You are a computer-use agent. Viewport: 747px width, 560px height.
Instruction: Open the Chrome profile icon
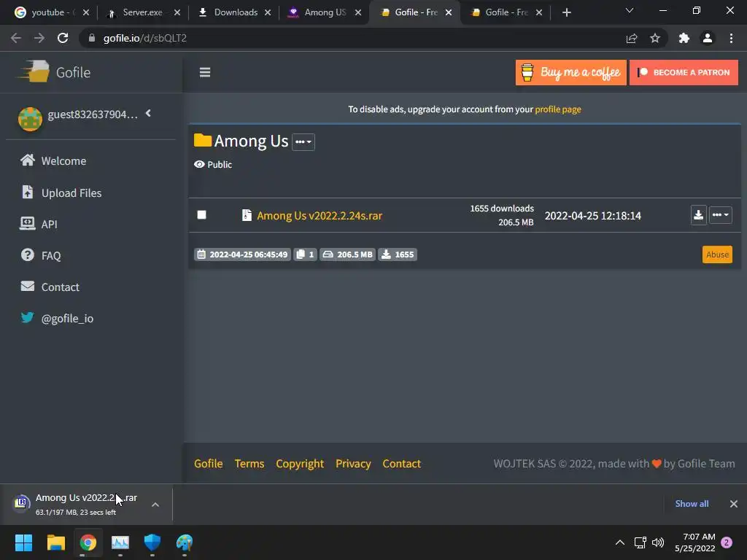[x=708, y=38]
